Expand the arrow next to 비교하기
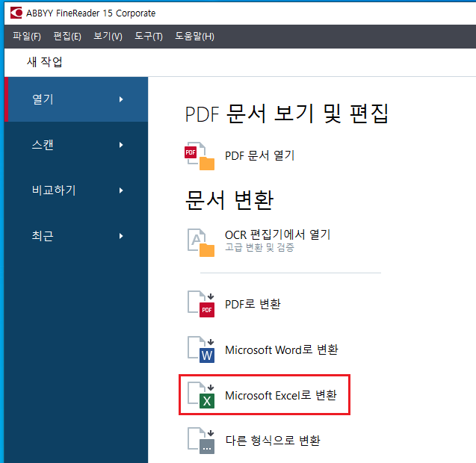 tap(121, 190)
